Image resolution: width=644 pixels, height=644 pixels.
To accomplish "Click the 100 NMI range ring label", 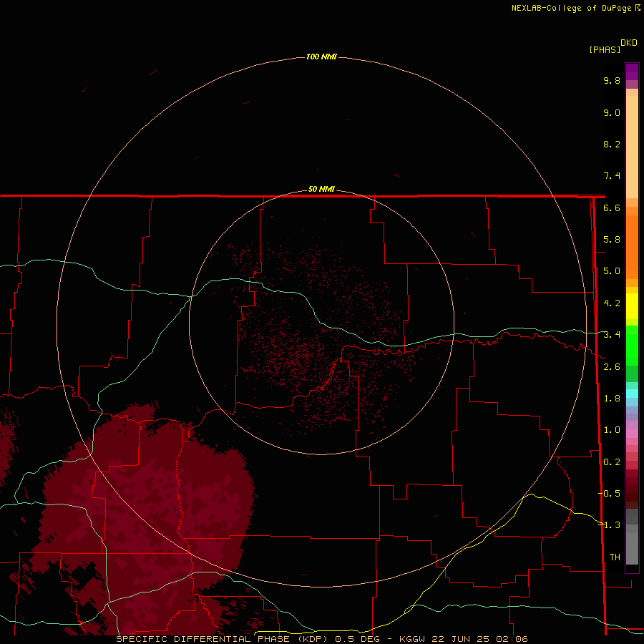I will coord(321,57).
